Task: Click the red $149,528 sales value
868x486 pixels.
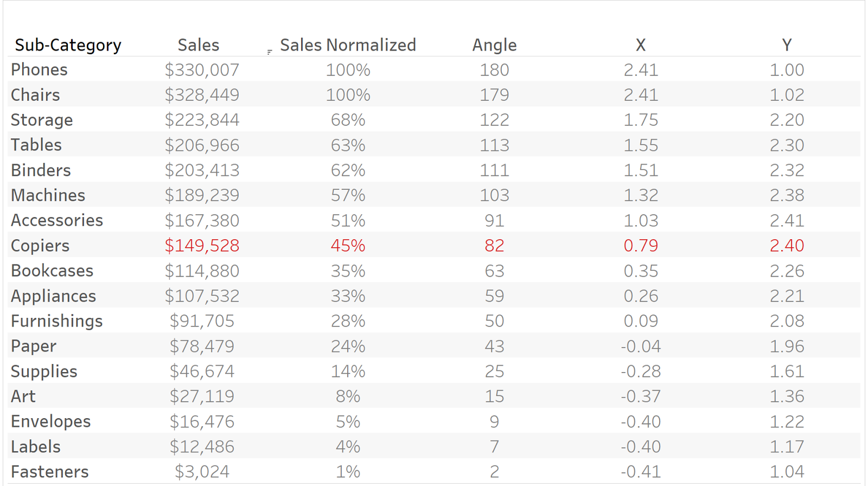Action: pyautogui.click(x=202, y=246)
